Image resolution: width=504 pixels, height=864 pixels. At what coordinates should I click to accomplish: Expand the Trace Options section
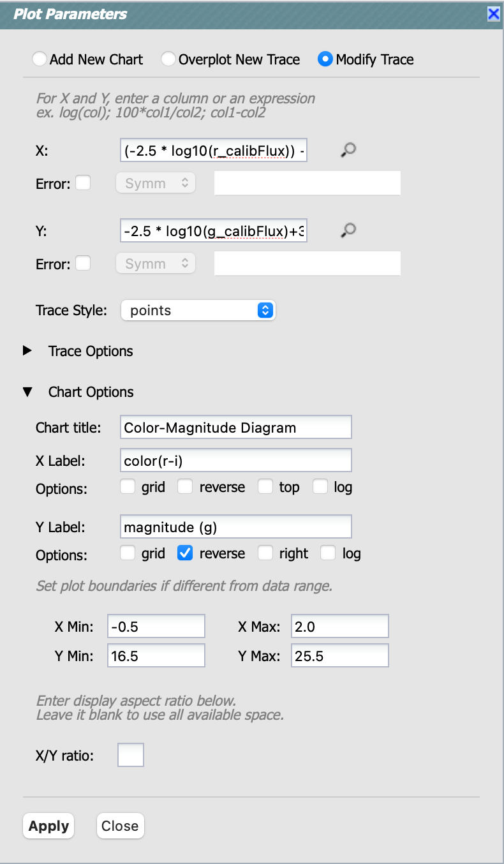click(x=27, y=351)
